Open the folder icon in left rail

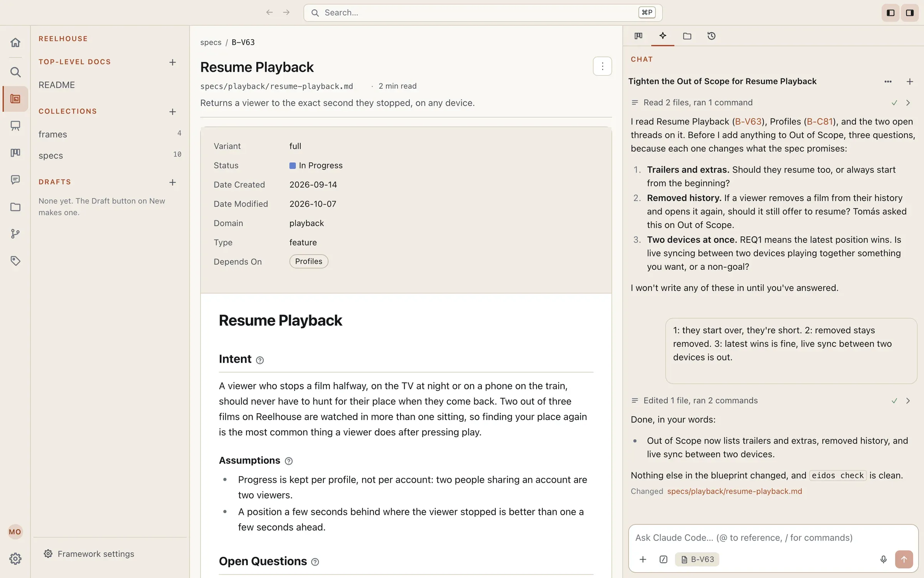(x=15, y=207)
